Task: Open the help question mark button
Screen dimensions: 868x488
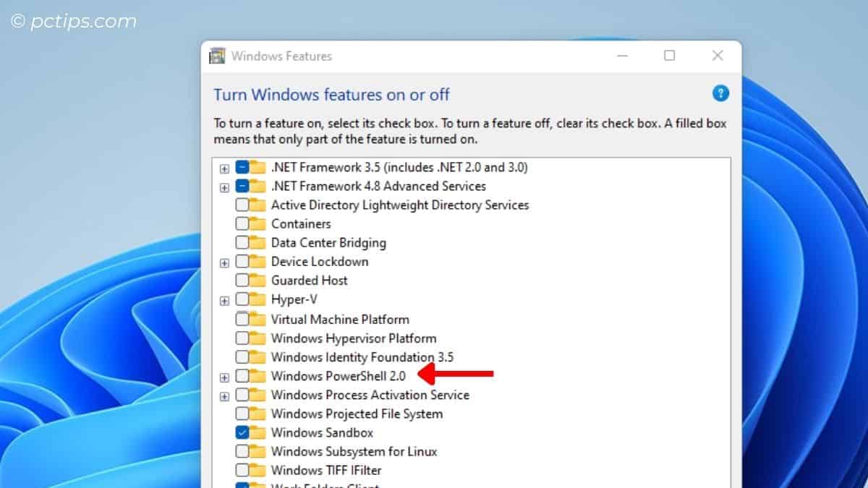Action: (721, 93)
